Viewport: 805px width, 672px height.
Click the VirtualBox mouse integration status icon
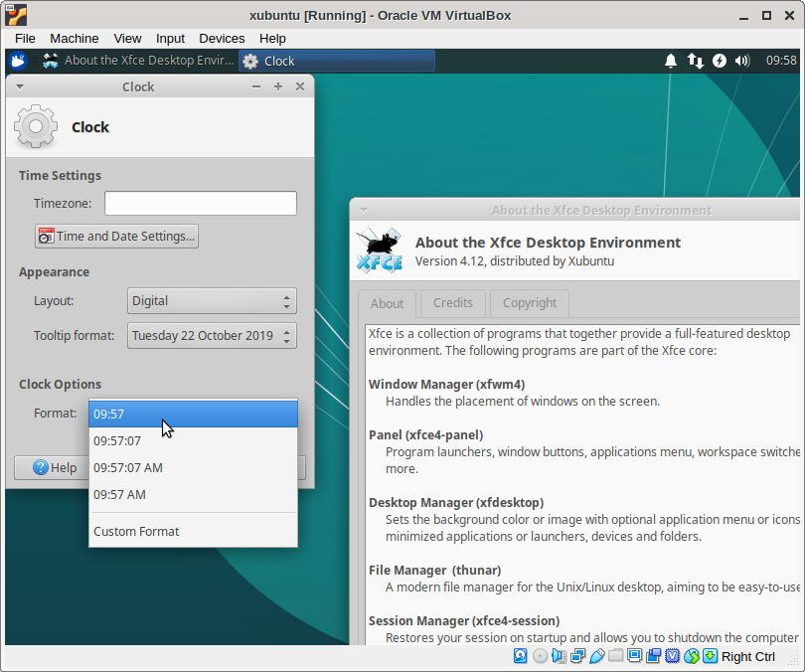point(692,656)
